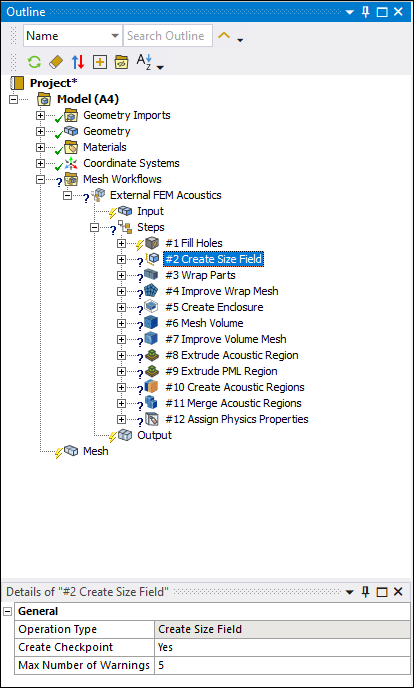Image resolution: width=414 pixels, height=688 pixels.
Task: Click the Max Number of Warnings value 5
Action: tap(282, 665)
